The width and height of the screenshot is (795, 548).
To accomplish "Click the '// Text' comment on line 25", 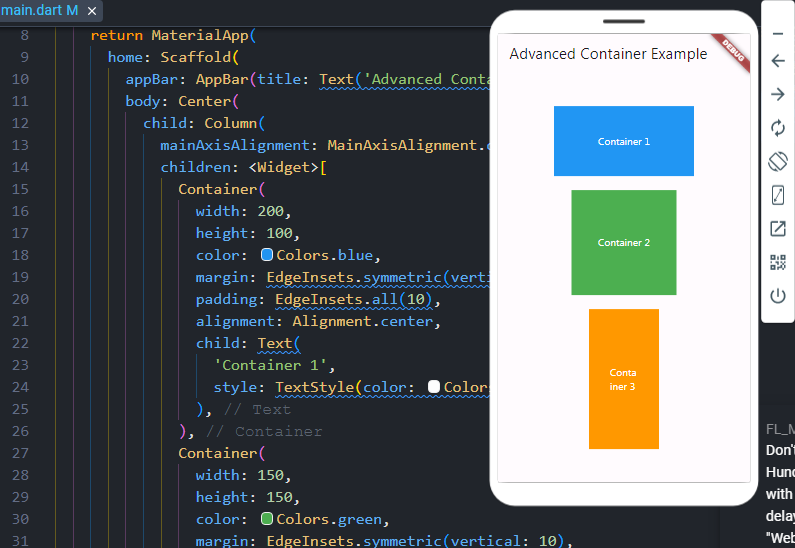I will coord(258,410).
